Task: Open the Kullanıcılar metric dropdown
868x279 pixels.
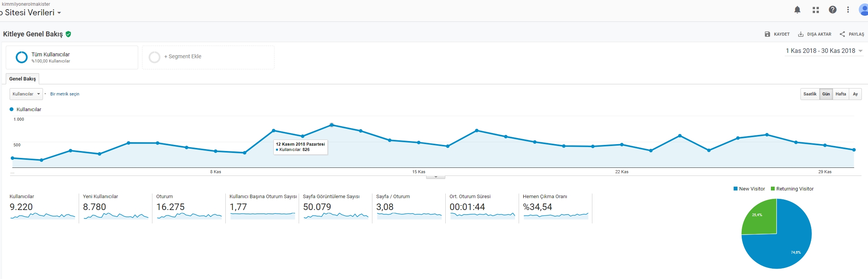Action: tap(26, 94)
